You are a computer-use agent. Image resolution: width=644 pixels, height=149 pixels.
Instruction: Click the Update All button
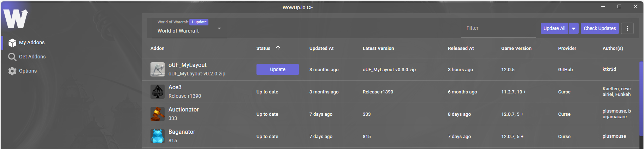click(555, 28)
